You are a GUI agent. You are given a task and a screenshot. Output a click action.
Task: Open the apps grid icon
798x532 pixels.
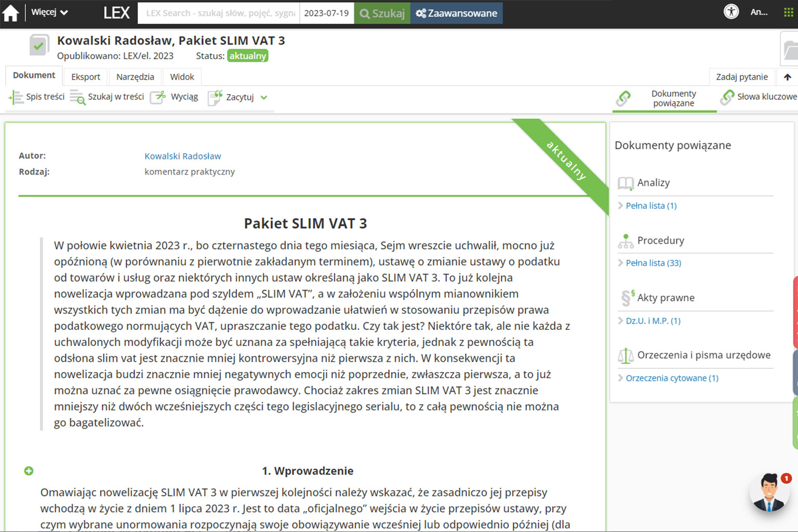click(x=788, y=12)
